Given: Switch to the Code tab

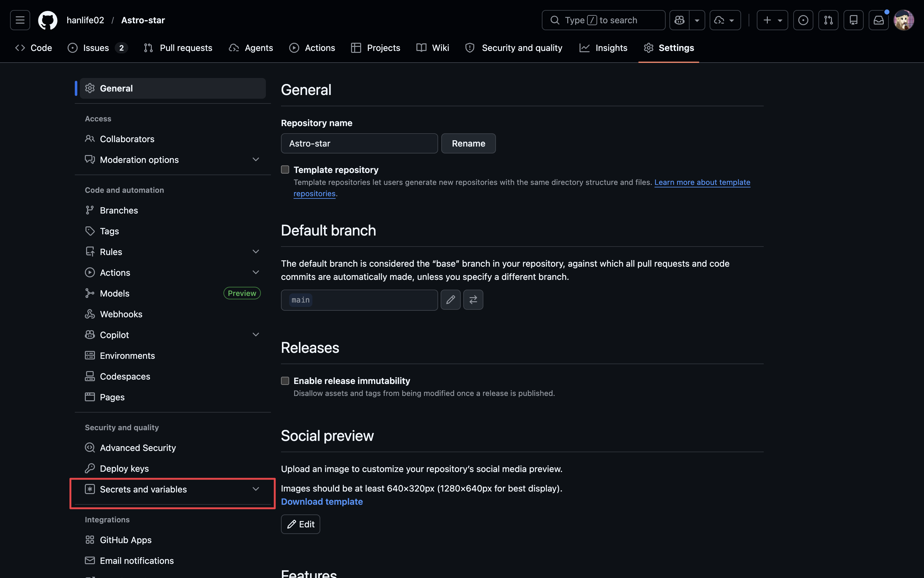Looking at the screenshot, I should [34, 48].
